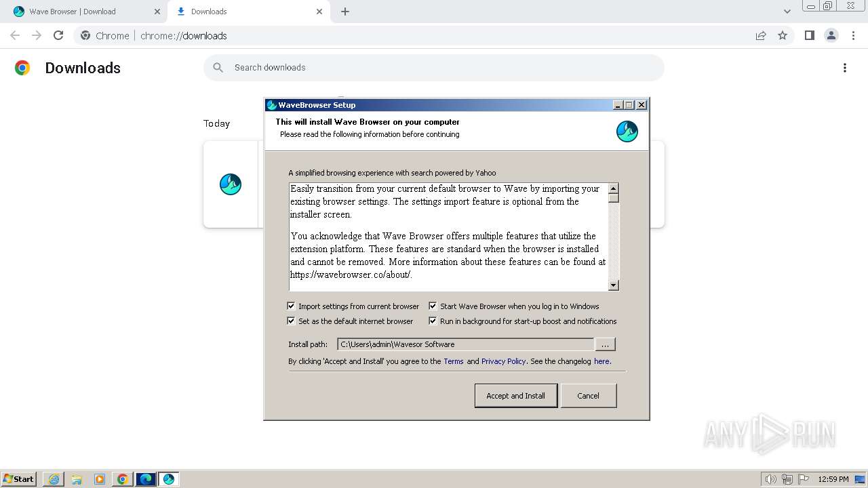Click the license text scrollbar thumb
Screen dimensions: 868x488
tap(614, 198)
